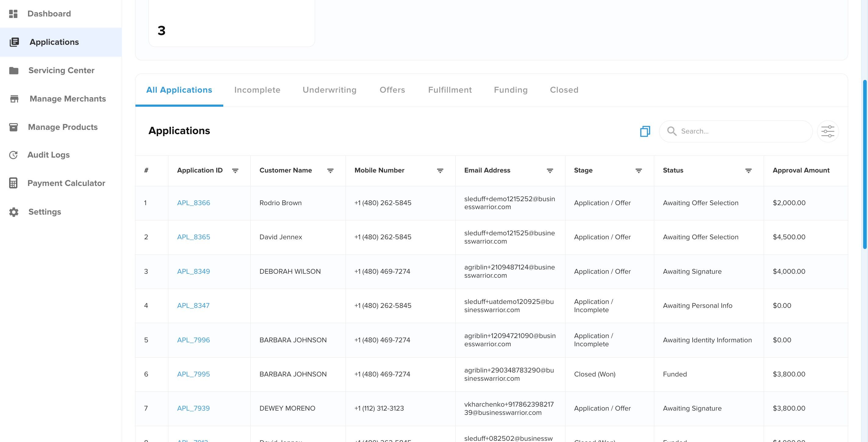Open Application ID column filter
Screen dimensions: 868x442
(235, 171)
